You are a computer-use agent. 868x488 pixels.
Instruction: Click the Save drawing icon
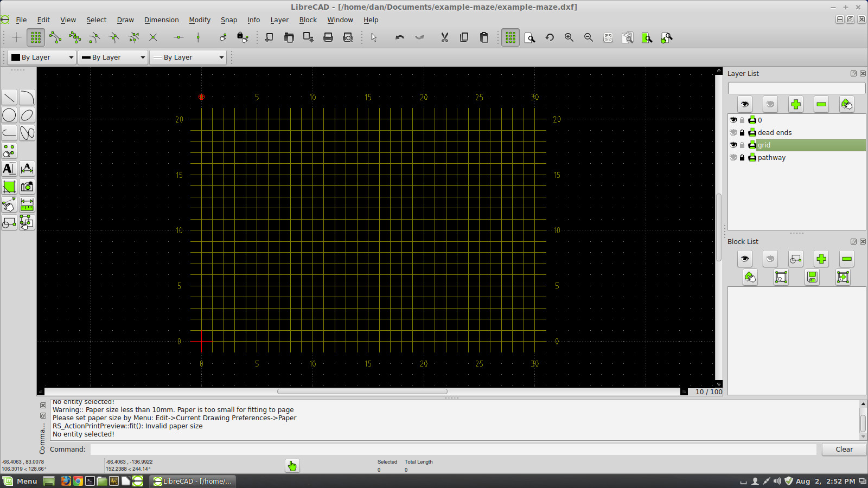coord(309,37)
